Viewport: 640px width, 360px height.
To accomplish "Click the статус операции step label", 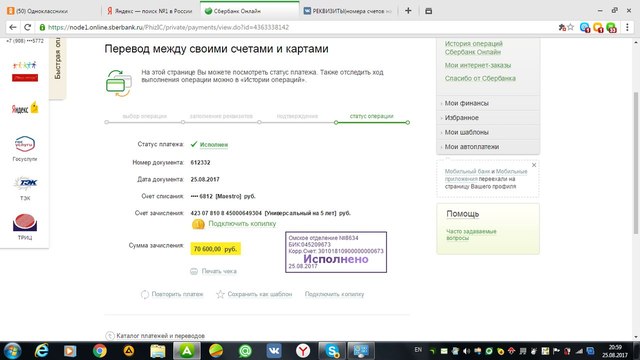I will [371, 116].
